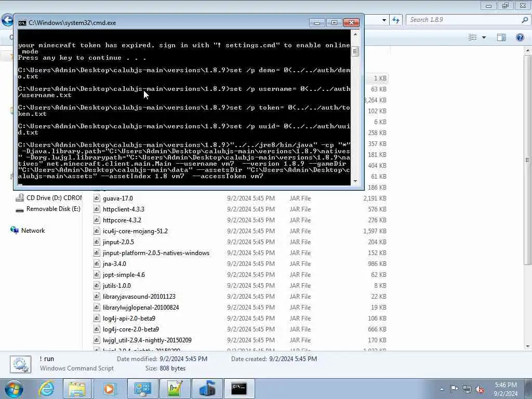Click Explorer file list scrollbar up arrow
The image size is (532, 399).
click(x=528, y=50)
